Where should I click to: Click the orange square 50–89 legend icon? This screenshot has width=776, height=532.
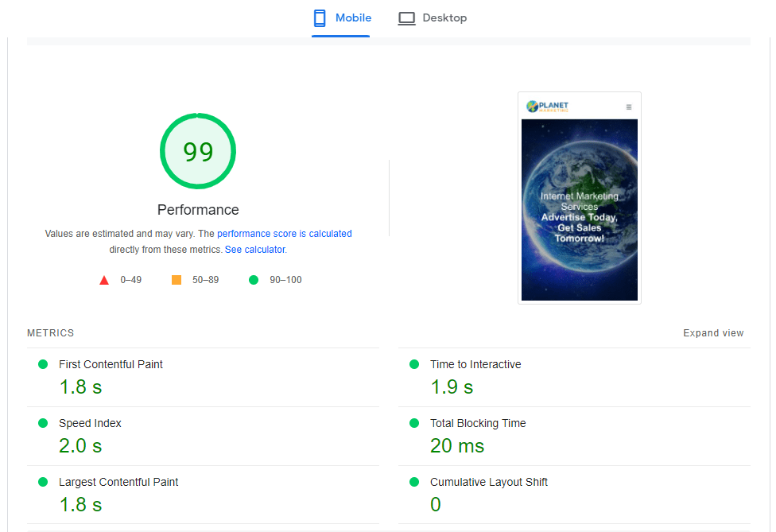[x=177, y=280]
